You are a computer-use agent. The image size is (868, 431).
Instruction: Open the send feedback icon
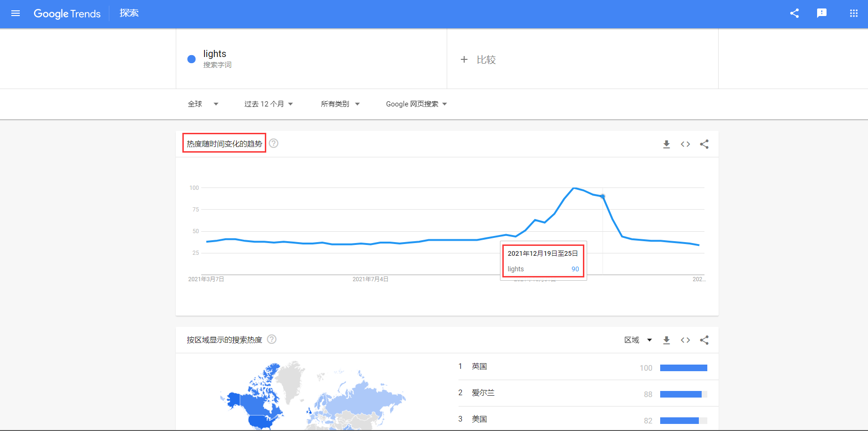(822, 13)
